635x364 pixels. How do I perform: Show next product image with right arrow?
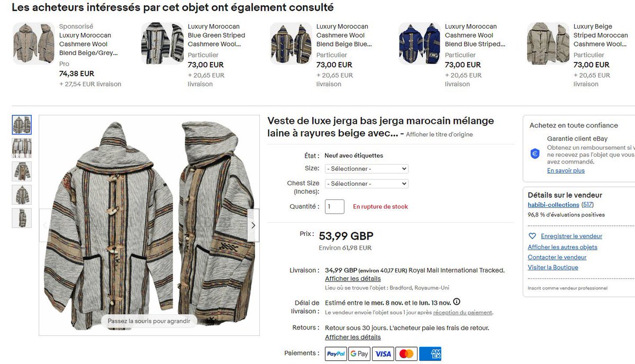point(253,225)
